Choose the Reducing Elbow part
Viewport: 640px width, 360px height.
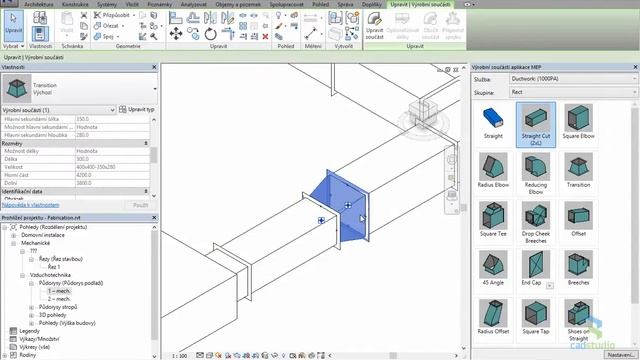tap(536, 174)
